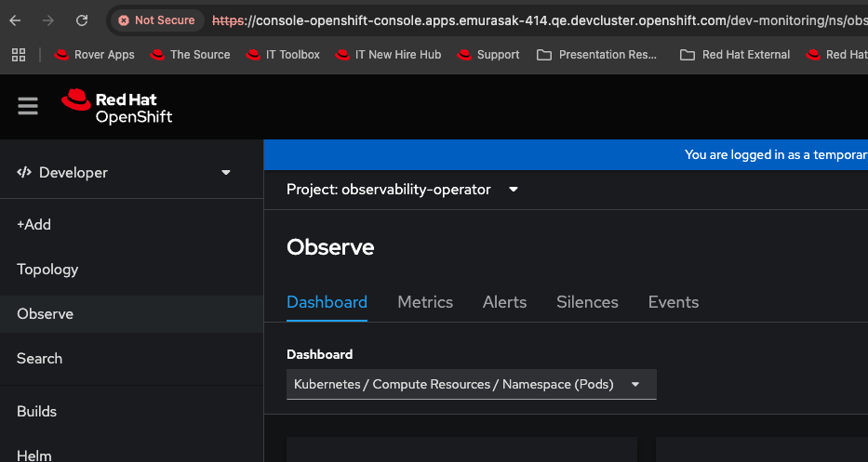Click the Red Hat OpenShift logo
This screenshot has height=462, width=868.
[x=117, y=106]
